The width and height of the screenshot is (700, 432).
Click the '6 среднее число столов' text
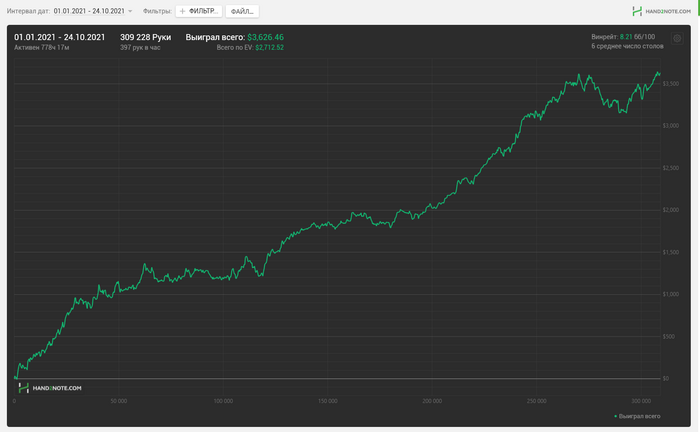pos(627,46)
